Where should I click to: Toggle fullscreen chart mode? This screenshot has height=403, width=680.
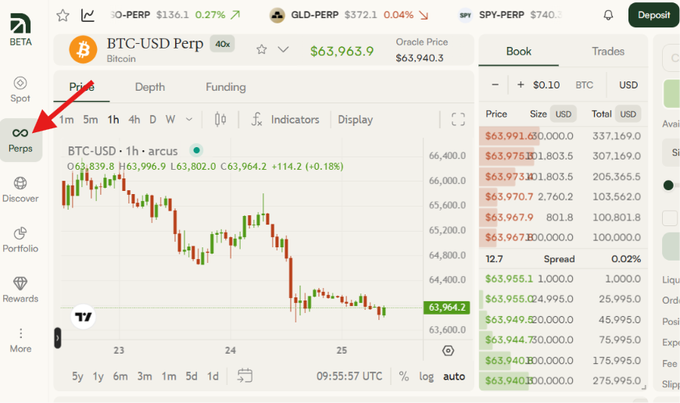tap(458, 119)
